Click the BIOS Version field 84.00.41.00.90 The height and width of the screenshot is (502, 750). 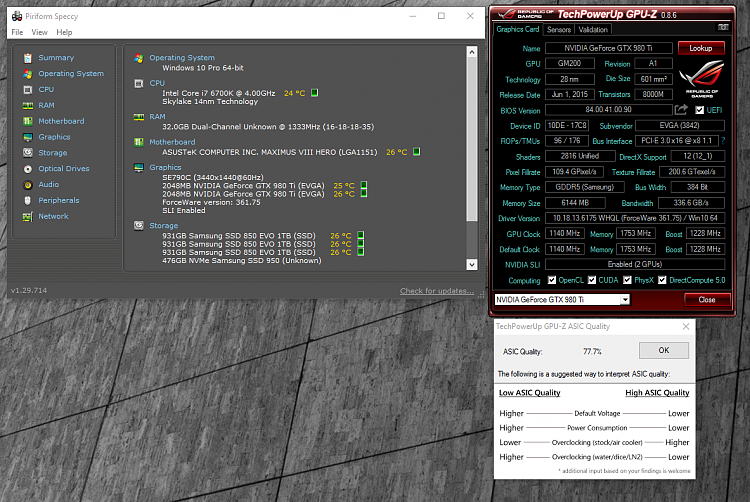click(x=608, y=110)
